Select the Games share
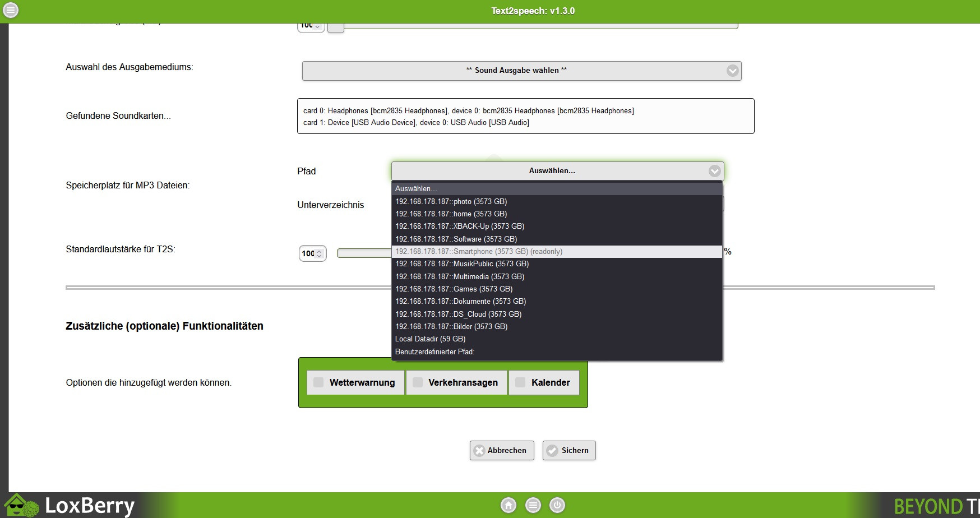 point(557,289)
